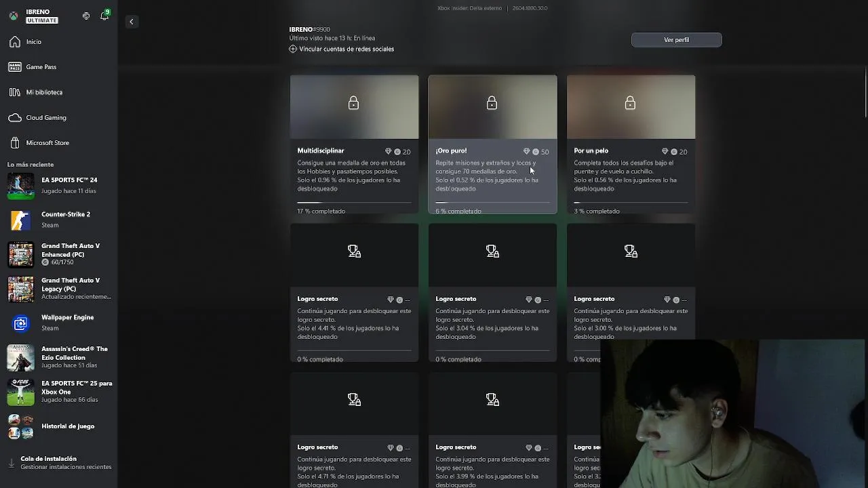Click Vincular cuentas de redes sociales link
Image resolution: width=868 pixels, height=488 pixels.
(347, 49)
